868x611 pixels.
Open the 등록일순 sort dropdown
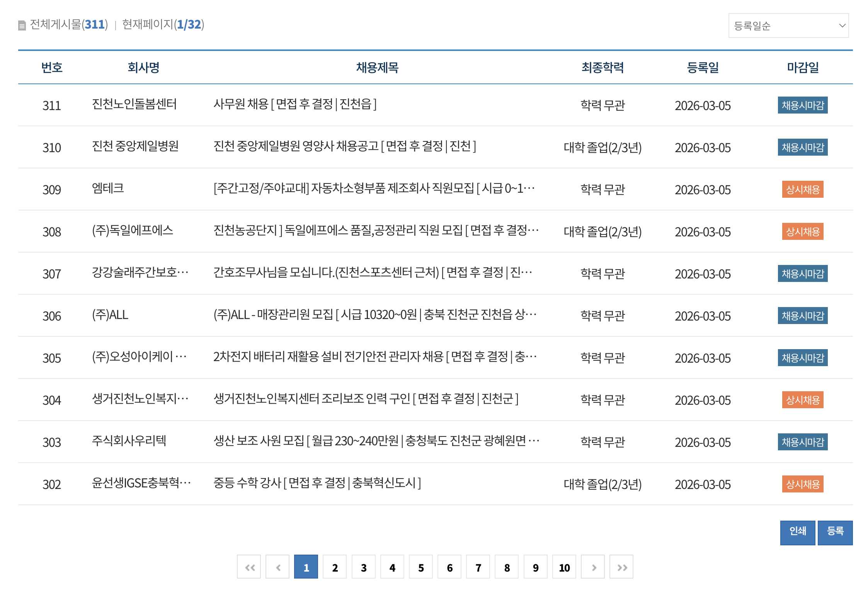788,25
